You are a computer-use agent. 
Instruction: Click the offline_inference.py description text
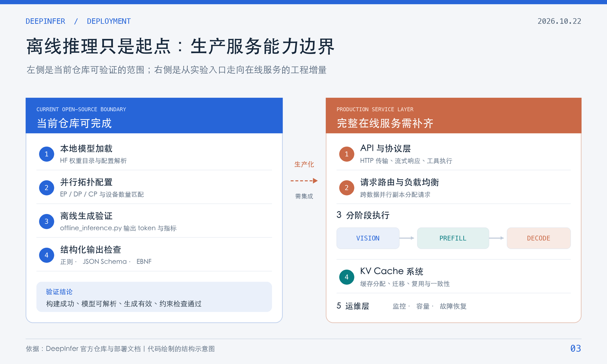pos(118,228)
